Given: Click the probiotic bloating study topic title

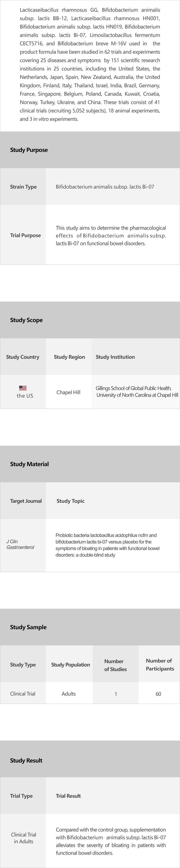Looking at the screenshot, I should click(x=107, y=545).
